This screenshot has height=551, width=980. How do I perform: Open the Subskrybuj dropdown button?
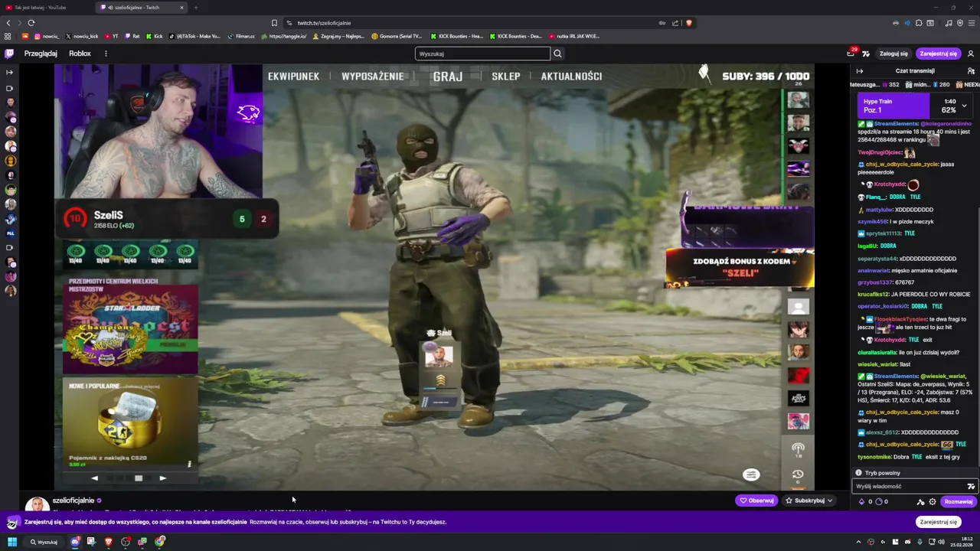tap(809, 500)
